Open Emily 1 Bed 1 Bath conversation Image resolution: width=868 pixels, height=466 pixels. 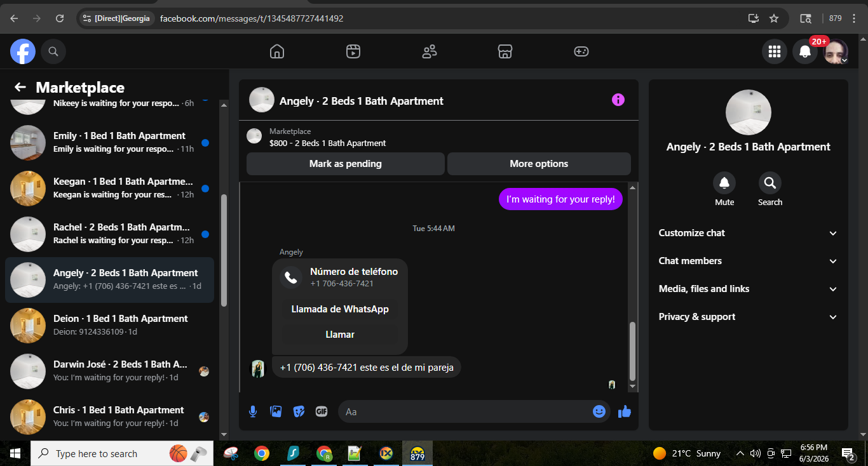[109, 143]
